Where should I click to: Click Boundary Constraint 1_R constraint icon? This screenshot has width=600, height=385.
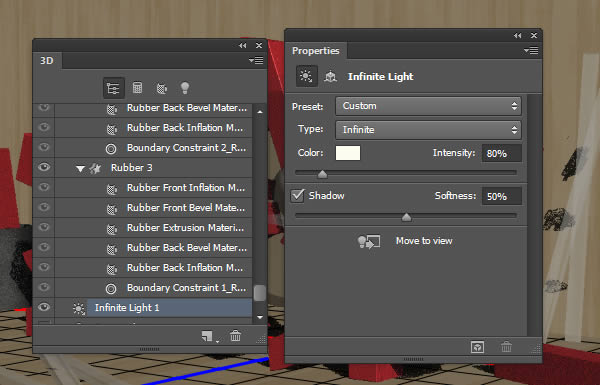tap(111, 288)
